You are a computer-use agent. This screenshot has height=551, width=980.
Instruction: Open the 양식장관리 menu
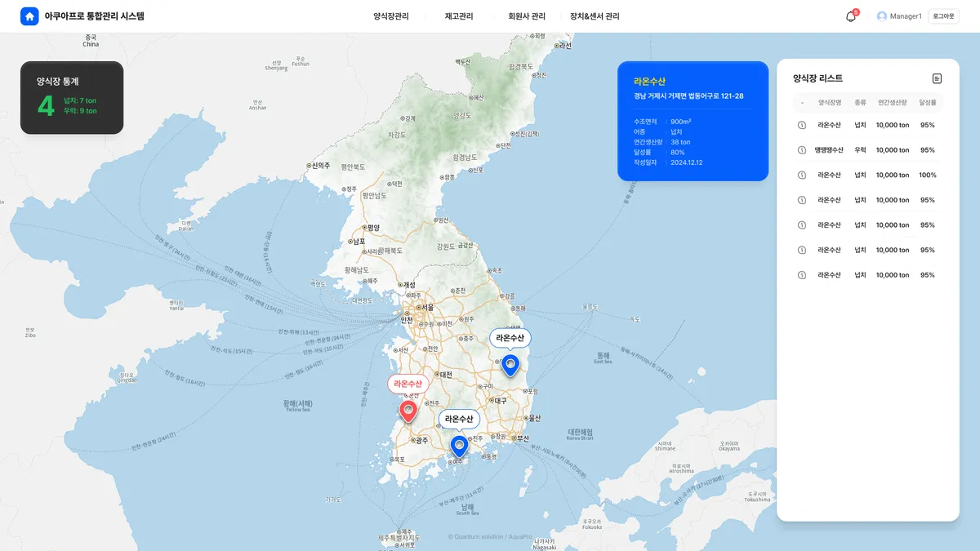(x=391, y=16)
